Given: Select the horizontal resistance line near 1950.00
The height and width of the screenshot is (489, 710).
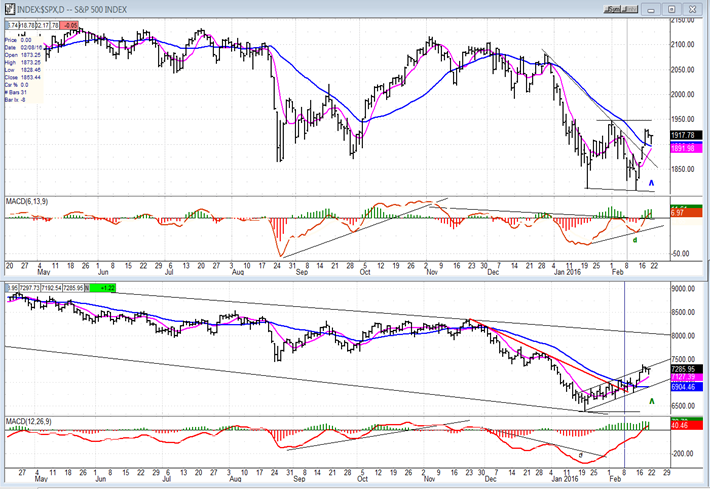Looking at the screenshot, I should click(x=624, y=120).
